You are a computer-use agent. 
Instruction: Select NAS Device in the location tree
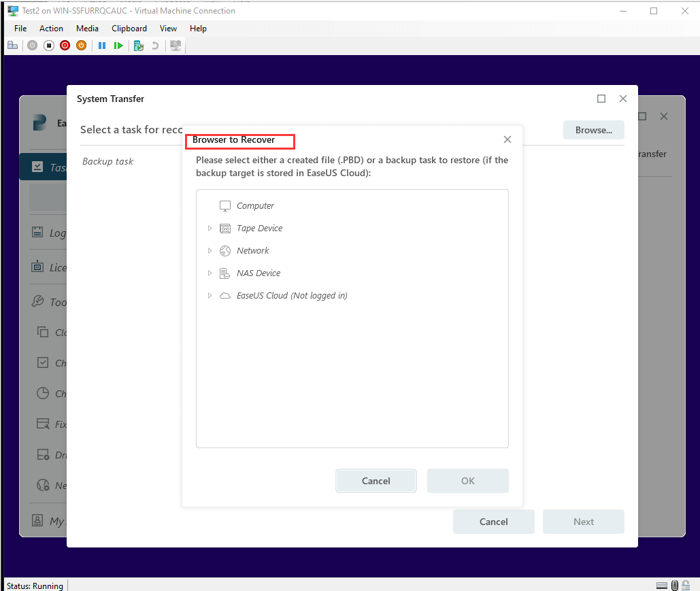(x=259, y=273)
